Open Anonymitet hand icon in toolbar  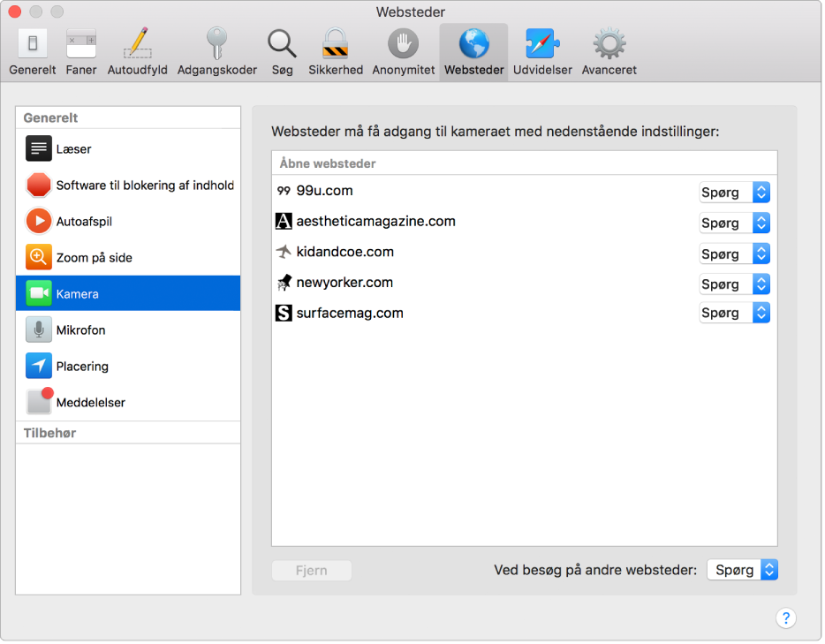[x=403, y=43]
